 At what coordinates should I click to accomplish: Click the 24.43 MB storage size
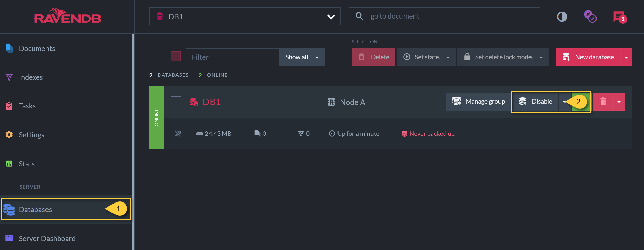click(214, 134)
